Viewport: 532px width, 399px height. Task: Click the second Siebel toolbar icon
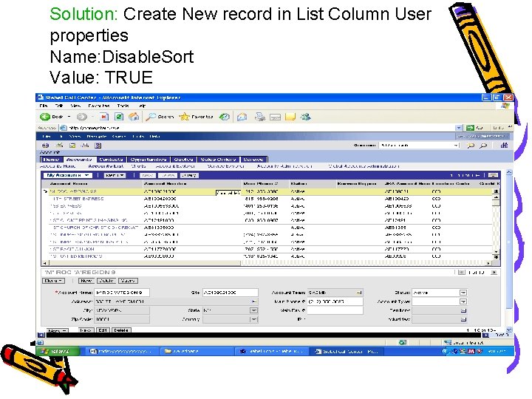[x=59, y=146]
